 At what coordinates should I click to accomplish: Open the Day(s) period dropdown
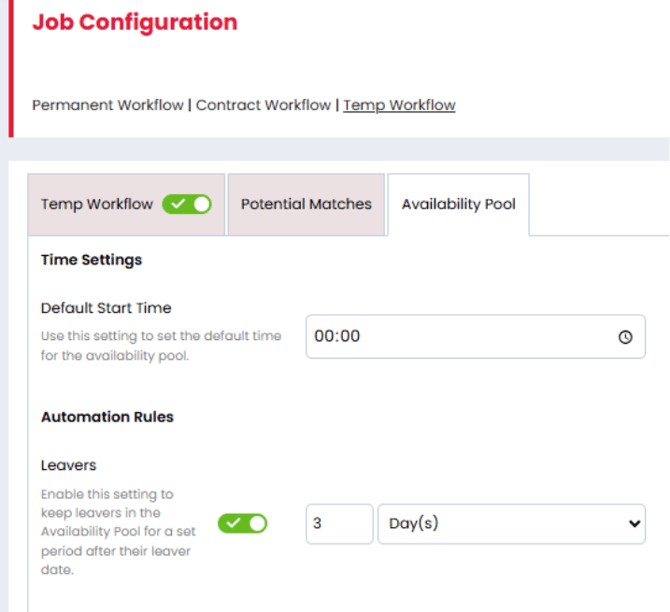tap(510, 523)
